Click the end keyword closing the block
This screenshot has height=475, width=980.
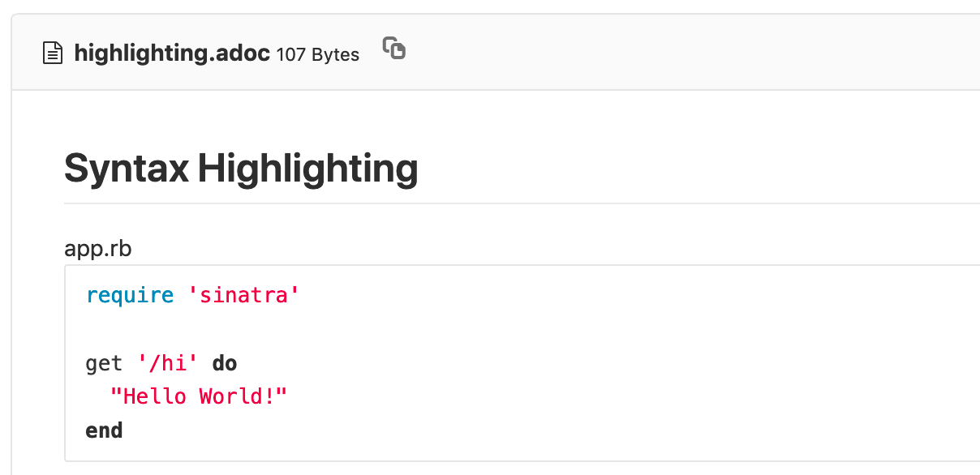[x=104, y=430]
